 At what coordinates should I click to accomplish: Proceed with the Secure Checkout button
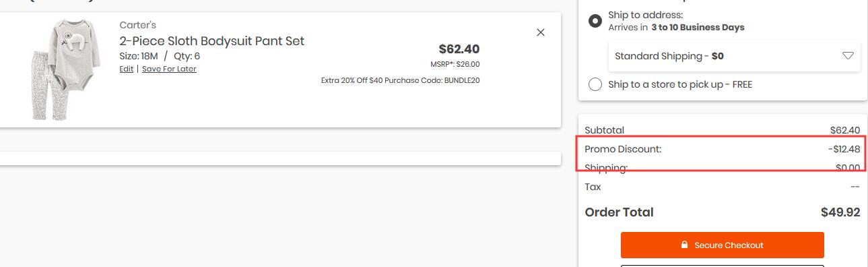click(x=722, y=245)
